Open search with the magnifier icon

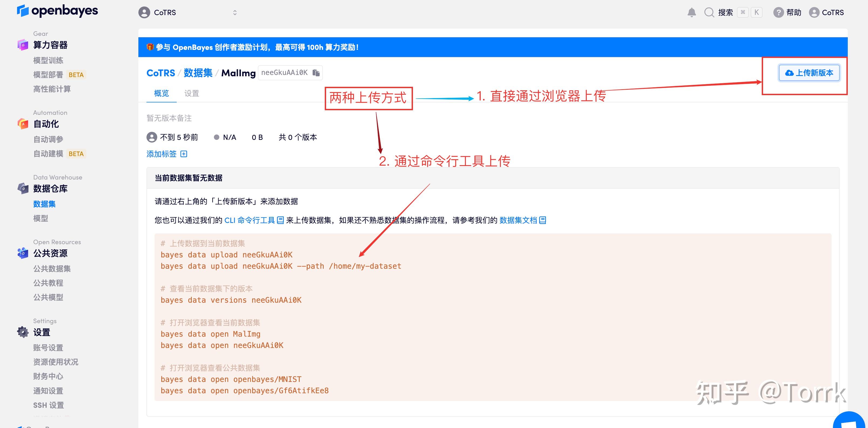(x=709, y=12)
